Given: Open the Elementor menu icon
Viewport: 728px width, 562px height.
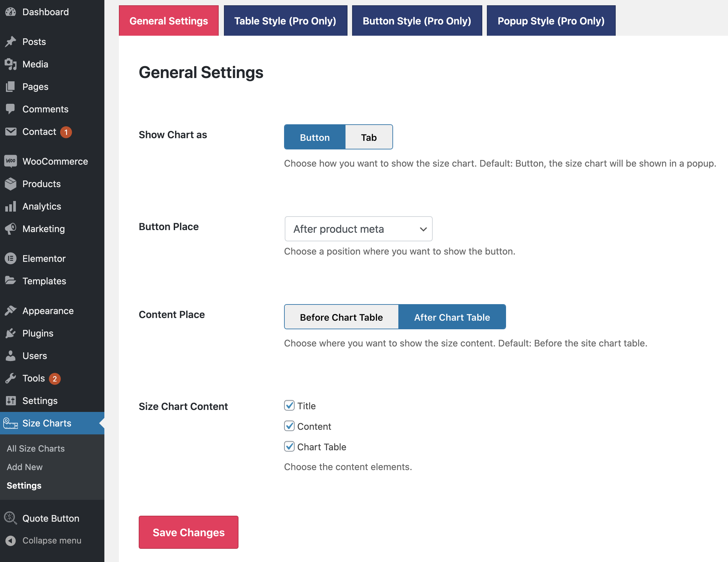Looking at the screenshot, I should (x=11, y=259).
